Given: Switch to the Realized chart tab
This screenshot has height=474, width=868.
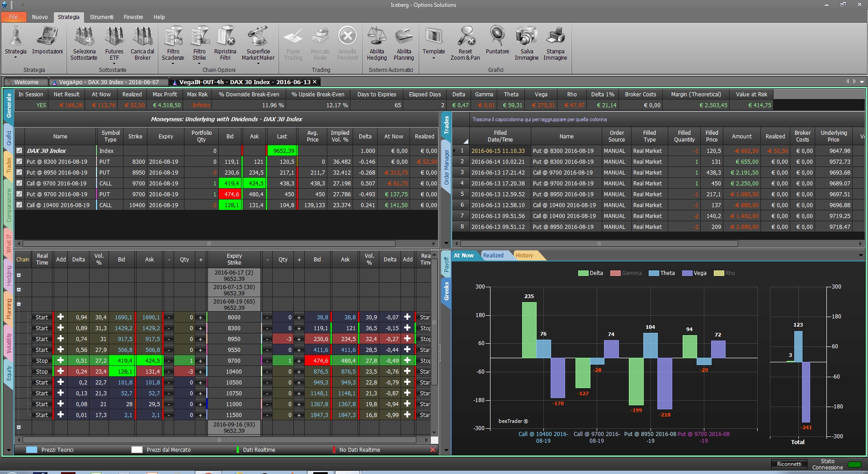Looking at the screenshot, I should click(493, 255).
